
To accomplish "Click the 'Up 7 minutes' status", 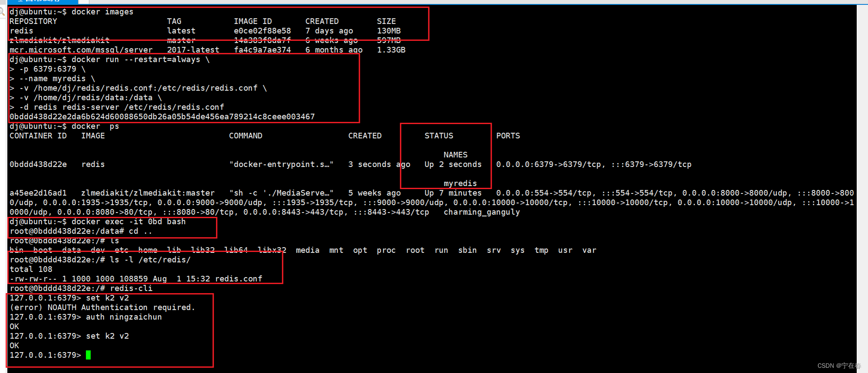I will pyautogui.click(x=453, y=193).
